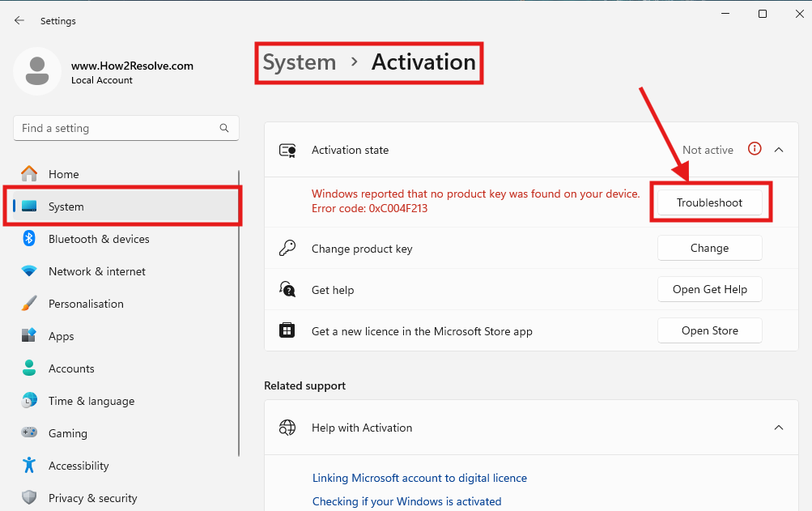Click the Help with Activation globe icon
Image resolution: width=812 pixels, height=511 pixels.
287,428
